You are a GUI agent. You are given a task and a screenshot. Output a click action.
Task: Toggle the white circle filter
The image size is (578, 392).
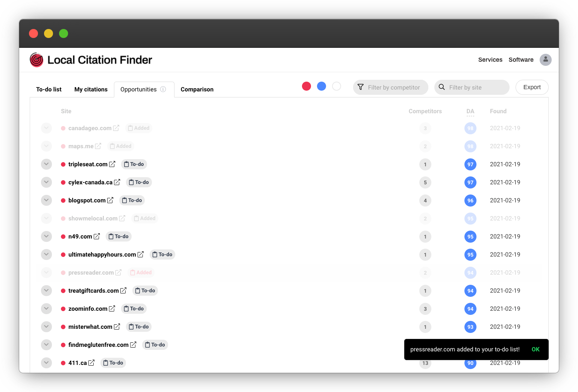click(x=337, y=87)
